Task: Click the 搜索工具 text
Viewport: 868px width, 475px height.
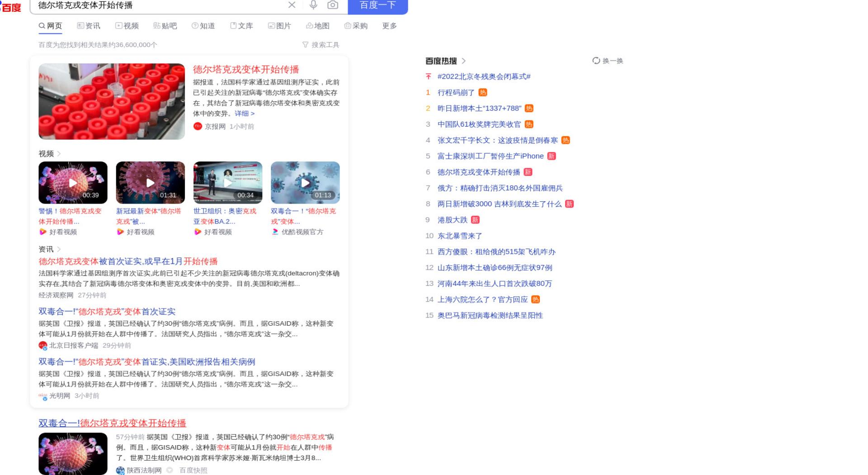Action: point(325,45)
